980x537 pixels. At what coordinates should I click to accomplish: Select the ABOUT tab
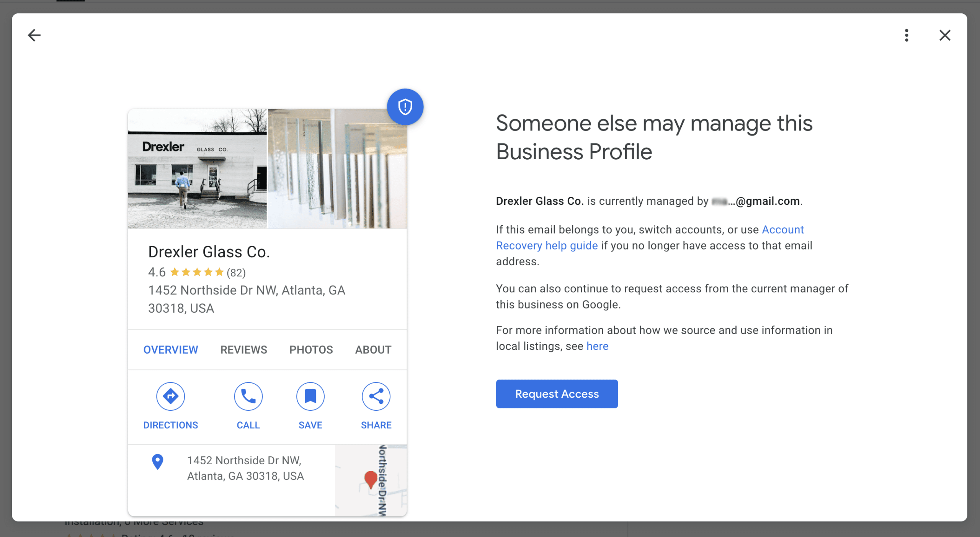coord(372,350)
